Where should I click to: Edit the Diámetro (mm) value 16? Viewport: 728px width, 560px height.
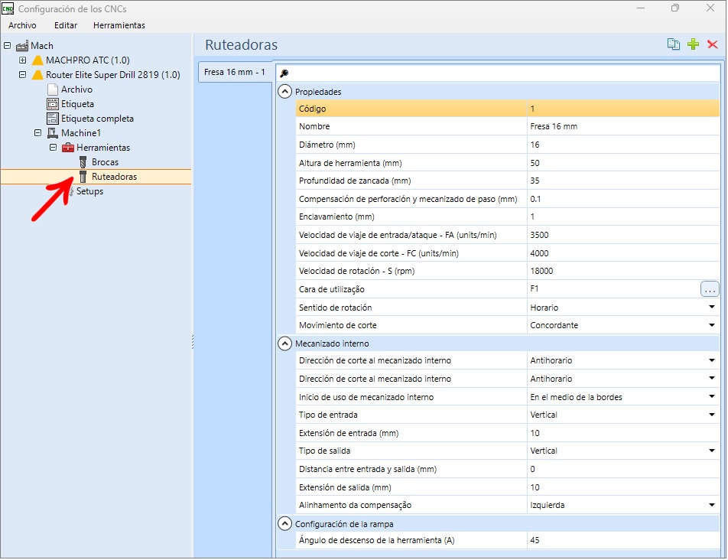[x=623, y=145]
